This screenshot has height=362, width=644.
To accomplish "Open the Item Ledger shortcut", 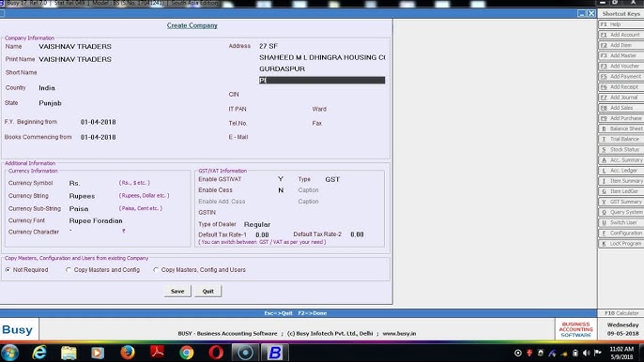I will 621,191.
